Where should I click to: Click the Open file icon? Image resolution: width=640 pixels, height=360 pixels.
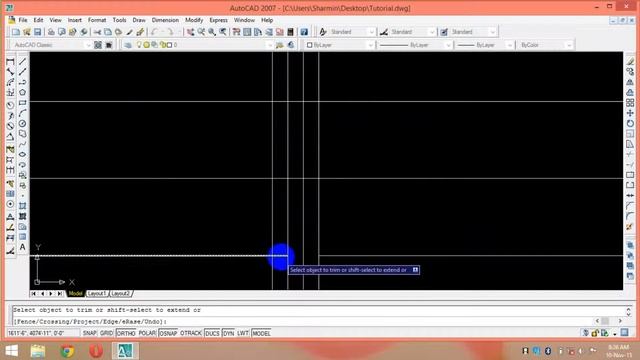[x=27, y=32]
